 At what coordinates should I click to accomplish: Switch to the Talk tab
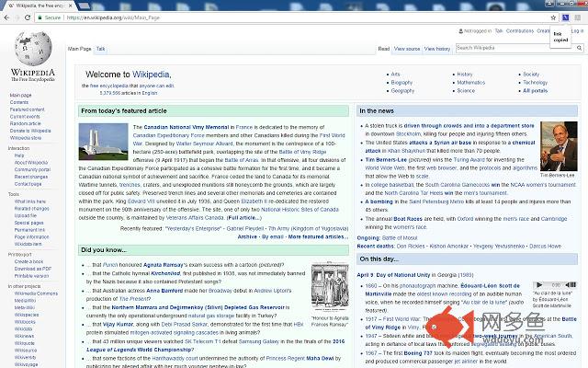(100, 49)
